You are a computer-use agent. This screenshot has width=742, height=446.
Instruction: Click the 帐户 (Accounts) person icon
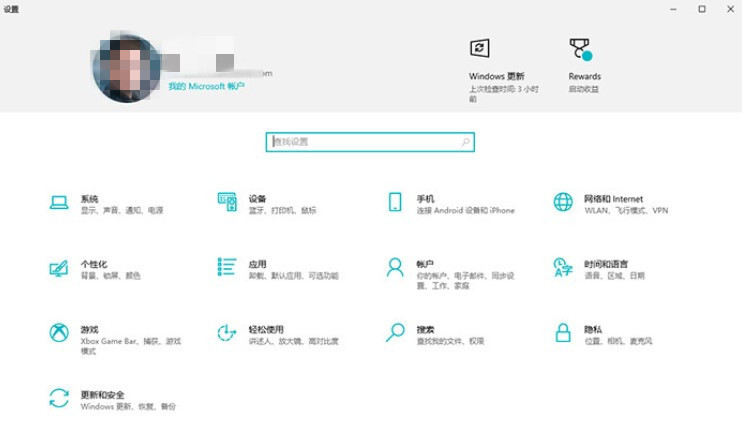[x=395, y=268]
